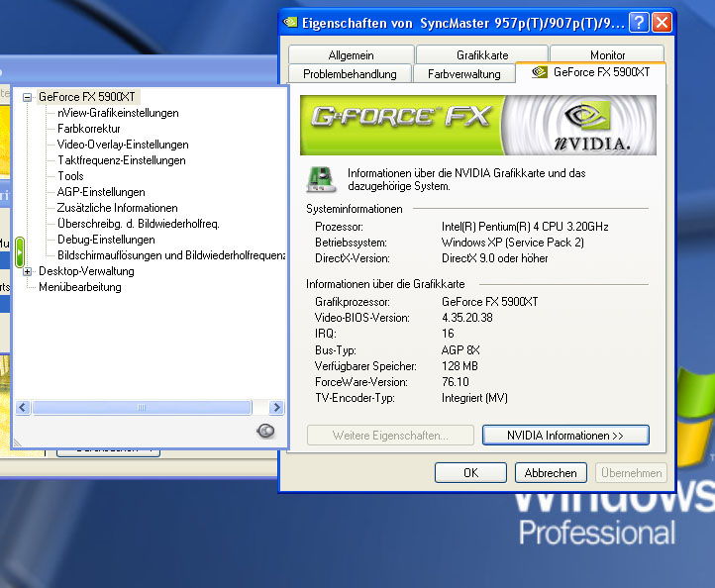The height and width of the screenshot is (588, 715).
Task: Click the round pin icon below the tree
Action: pos(265,431)
